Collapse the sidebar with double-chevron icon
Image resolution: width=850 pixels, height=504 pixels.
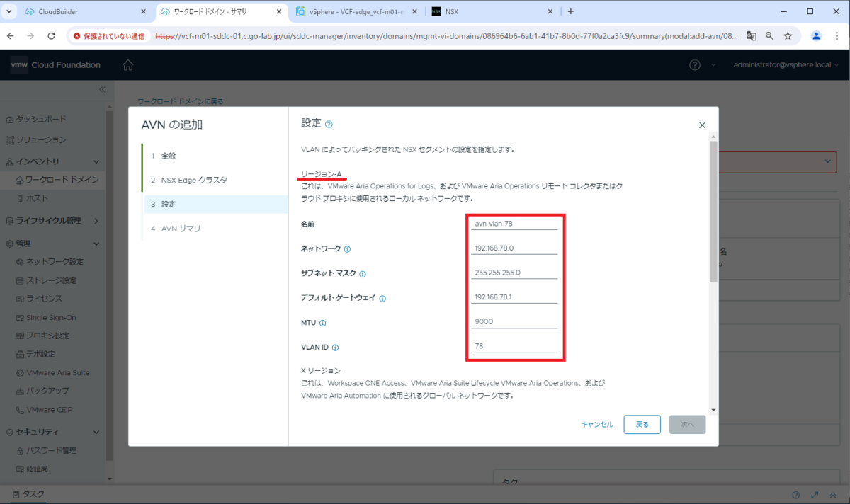(101, 89)
